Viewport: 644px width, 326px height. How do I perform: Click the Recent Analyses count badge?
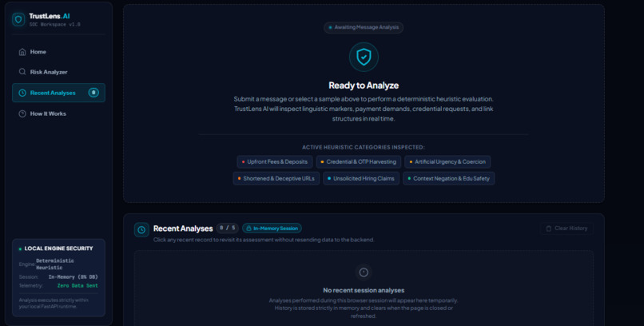click(93, 93)
